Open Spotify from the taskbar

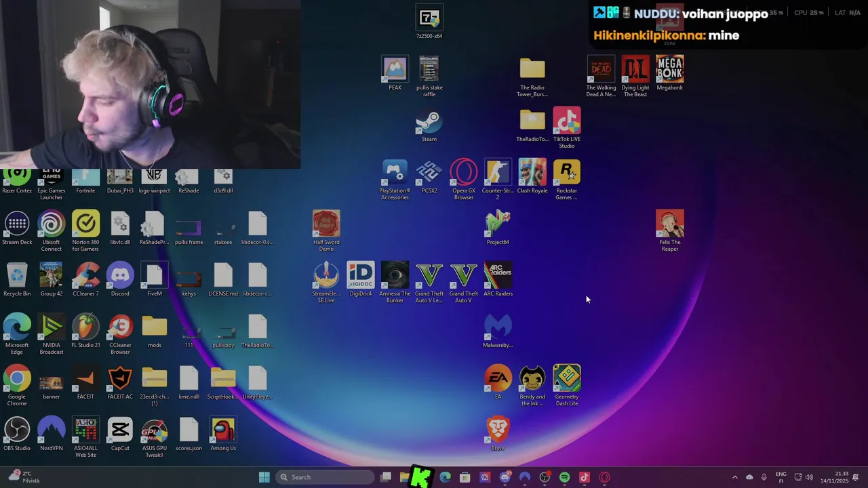[564, 477]
